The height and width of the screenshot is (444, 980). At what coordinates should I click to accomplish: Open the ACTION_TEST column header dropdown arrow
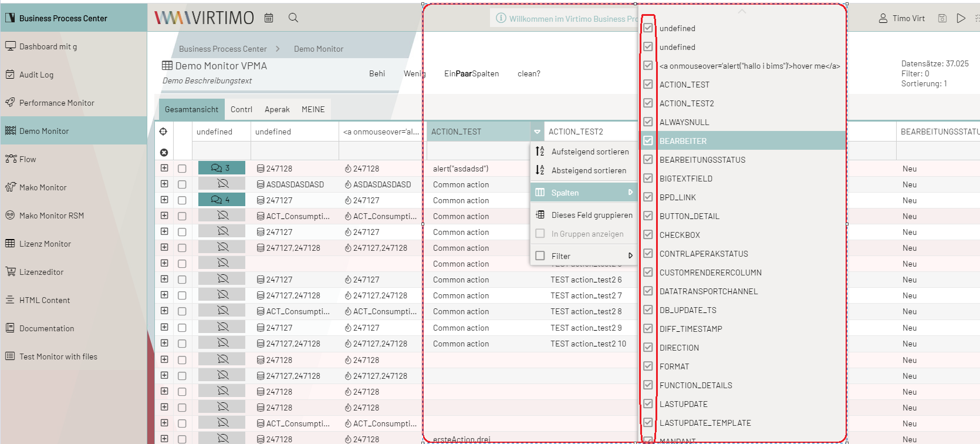point(537,132)
